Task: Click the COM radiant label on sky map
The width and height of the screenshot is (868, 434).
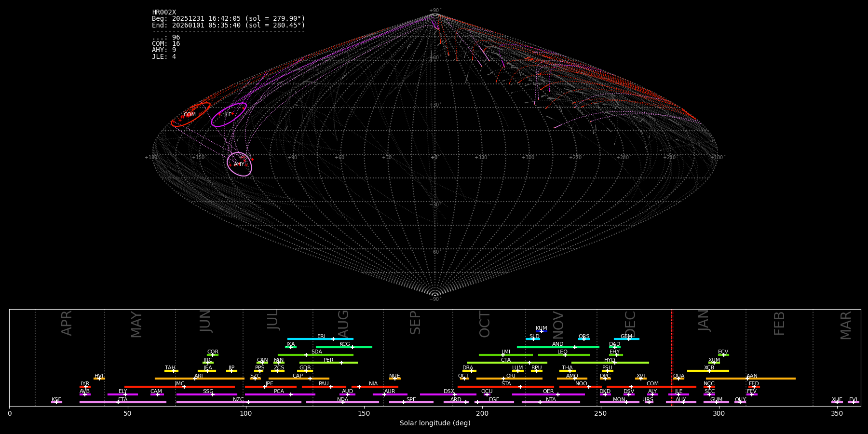Action: pyautogui.click(x=190, y=115)
